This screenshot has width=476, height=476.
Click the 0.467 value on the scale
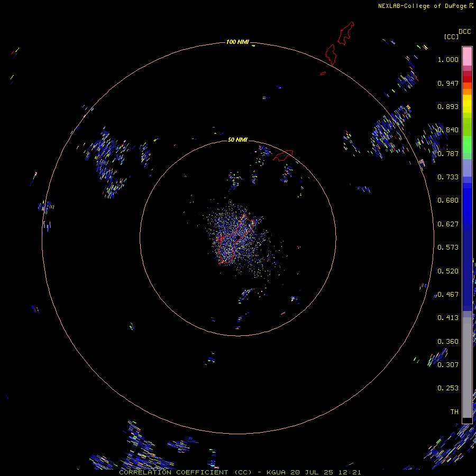click(x=448, y=295)
